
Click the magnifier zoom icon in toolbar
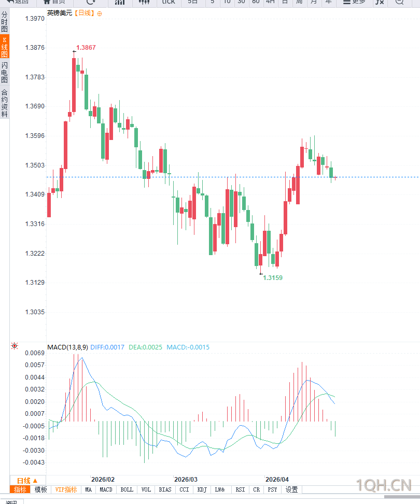[399, 2]
